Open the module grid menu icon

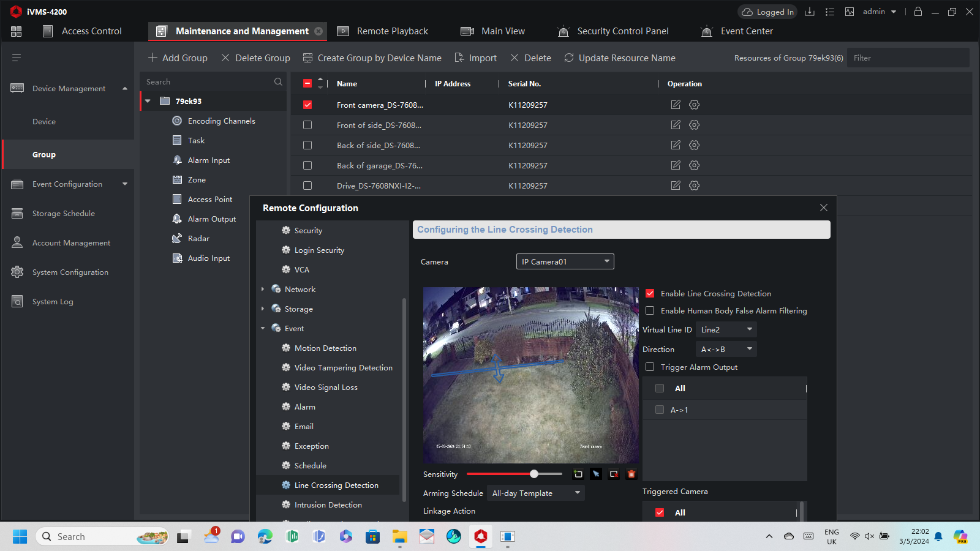[x=17, y=31]
